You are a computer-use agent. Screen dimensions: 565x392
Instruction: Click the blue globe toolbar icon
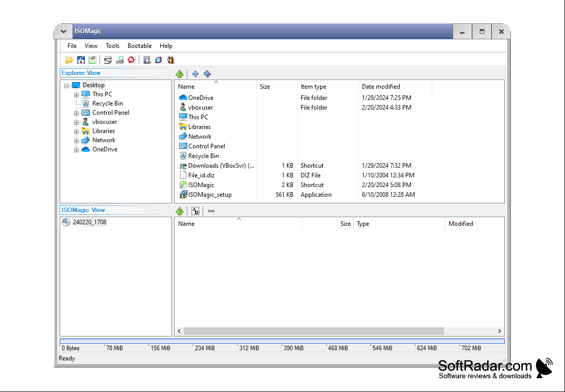(159, 60)
